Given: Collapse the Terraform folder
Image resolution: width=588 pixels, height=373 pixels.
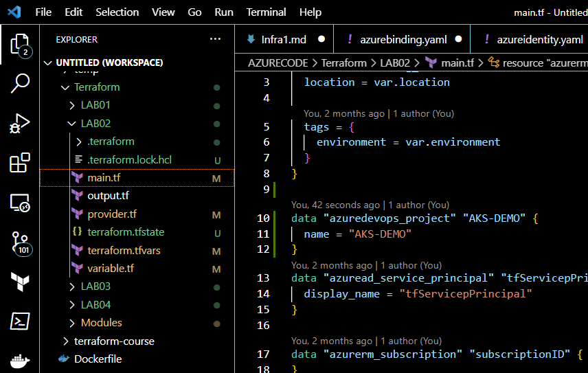Looking at the screenshot, I should click(65, 87).
